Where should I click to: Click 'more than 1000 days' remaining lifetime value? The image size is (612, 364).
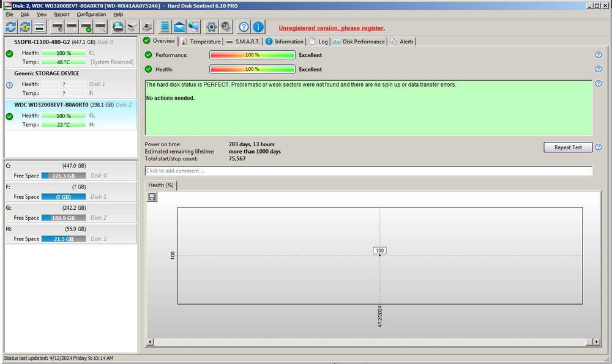tap(255, 152)
